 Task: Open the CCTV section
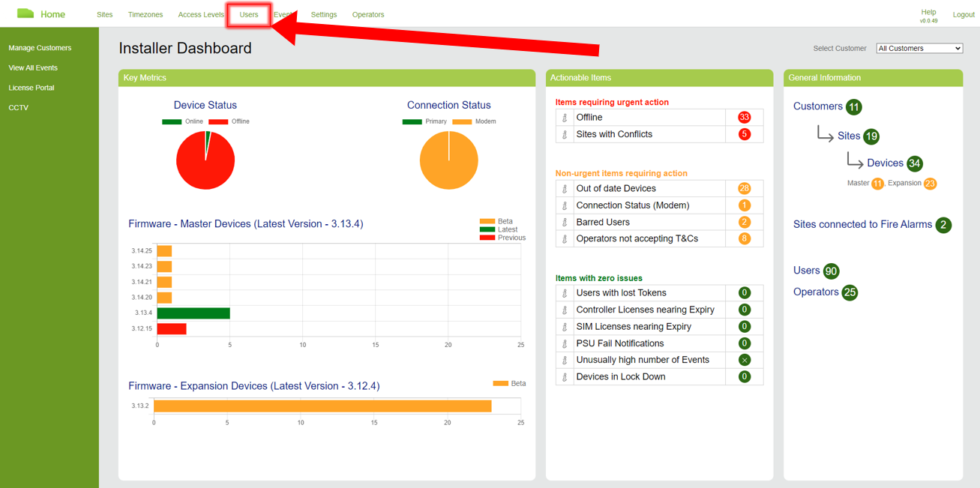18,107
